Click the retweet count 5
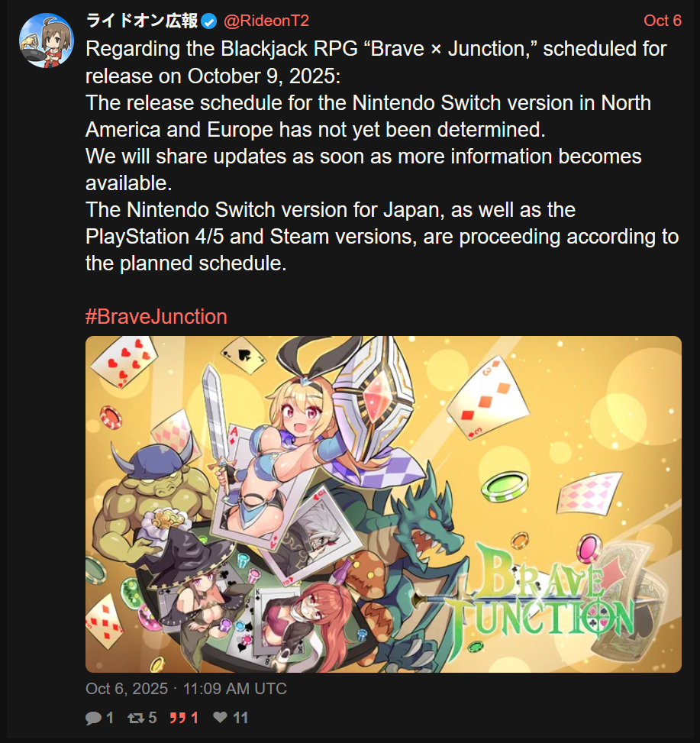This screenshot has height=743, width=700. (152, 718)
